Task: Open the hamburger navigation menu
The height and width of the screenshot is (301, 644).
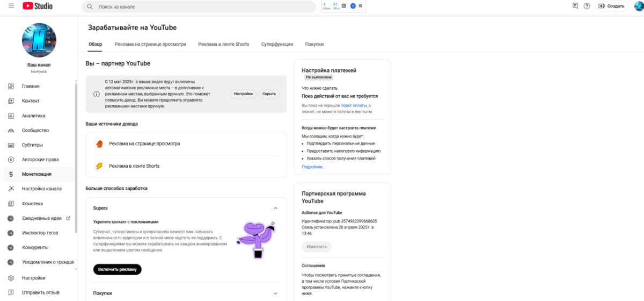Action: click(x=11, y=6)
